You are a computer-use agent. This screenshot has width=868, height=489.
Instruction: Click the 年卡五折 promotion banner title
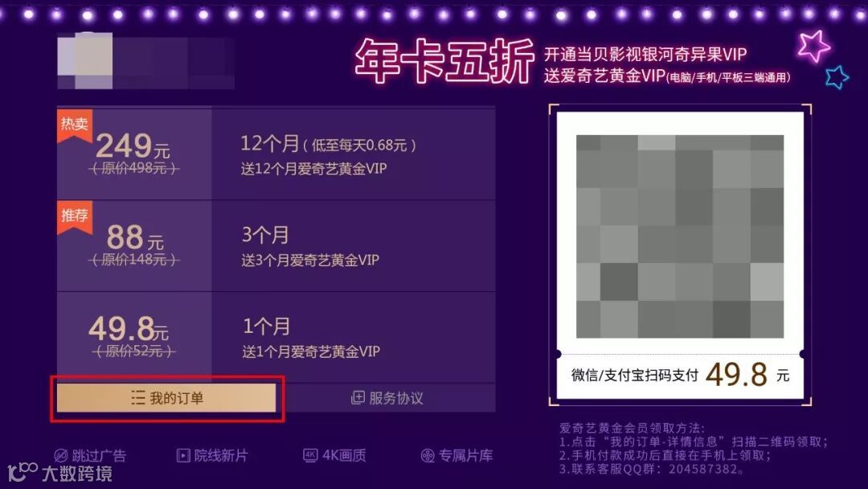(444, 61)
